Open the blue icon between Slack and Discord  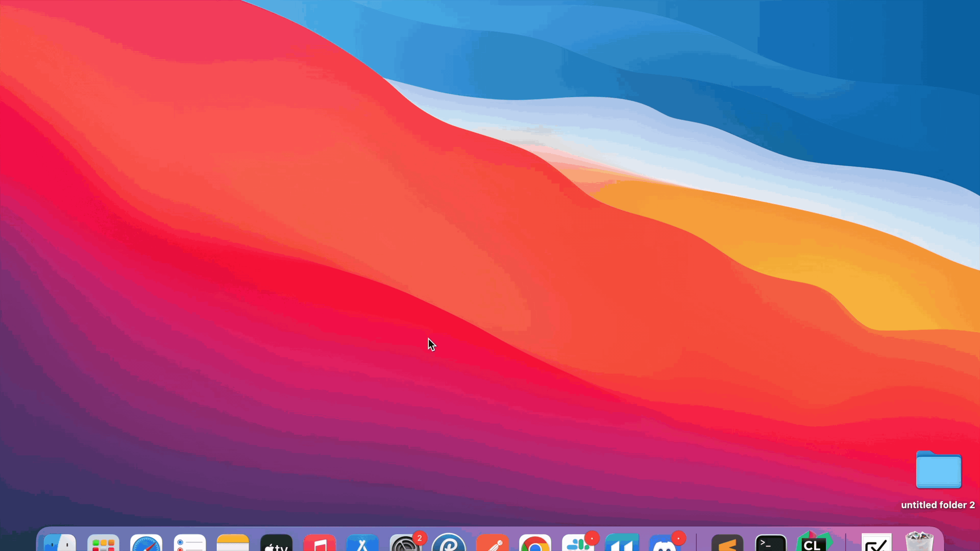coord(622,542)
